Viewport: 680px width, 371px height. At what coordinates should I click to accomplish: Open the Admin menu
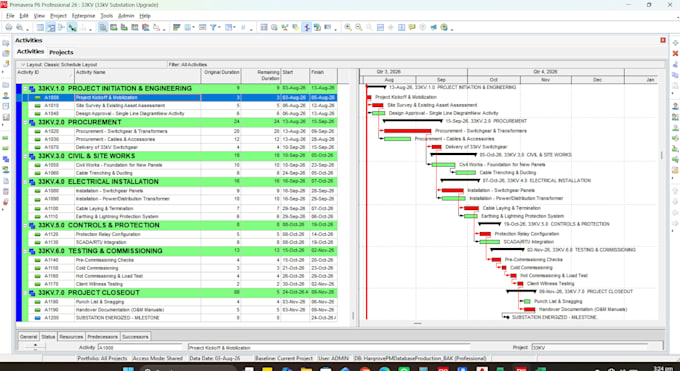pyautogui.click(x=126, y=16)
